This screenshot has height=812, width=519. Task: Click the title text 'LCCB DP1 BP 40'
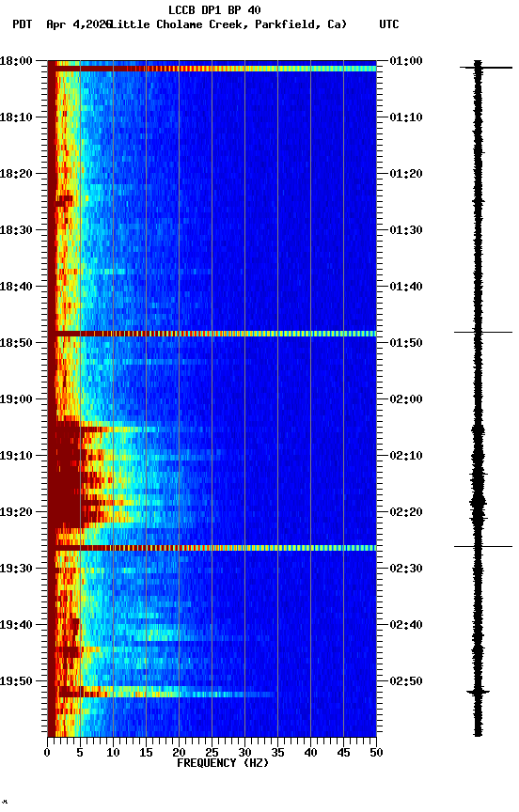(x=214, y=9)
